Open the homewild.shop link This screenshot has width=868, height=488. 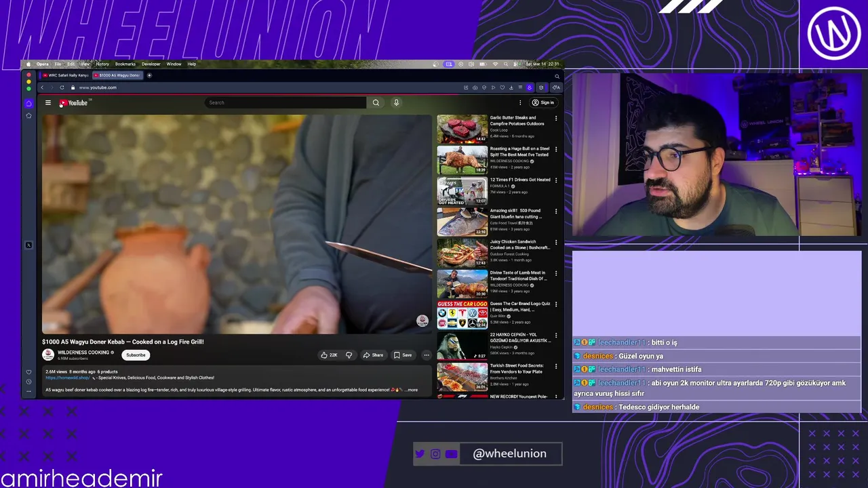click(x=67, y=378)
